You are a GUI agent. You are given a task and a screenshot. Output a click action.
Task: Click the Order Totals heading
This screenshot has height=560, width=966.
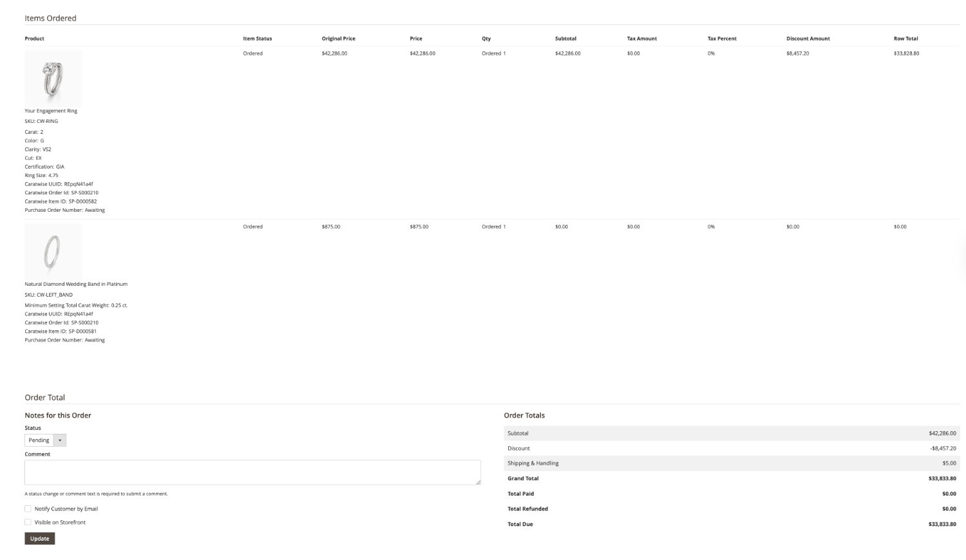[526, 415]
